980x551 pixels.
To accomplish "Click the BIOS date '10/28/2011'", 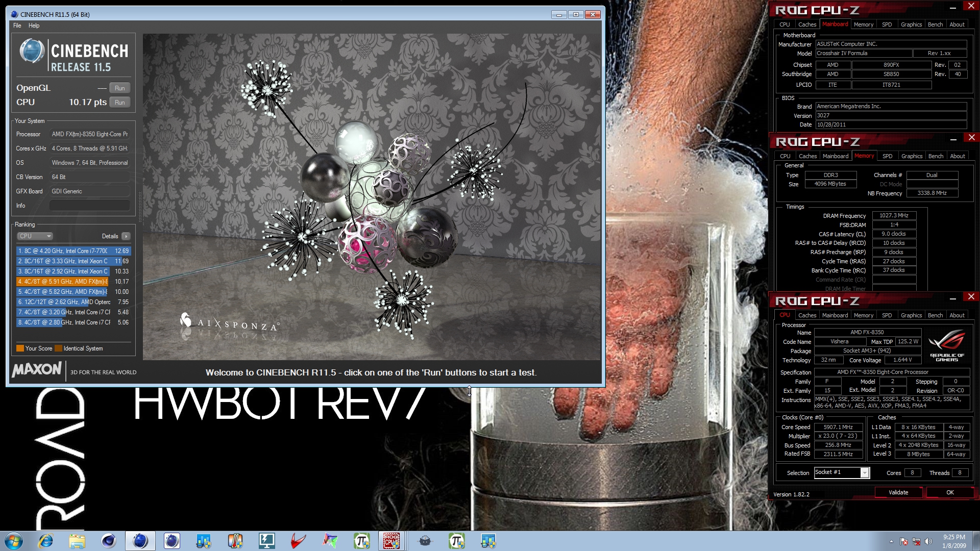I will click(x=891, y=124).
